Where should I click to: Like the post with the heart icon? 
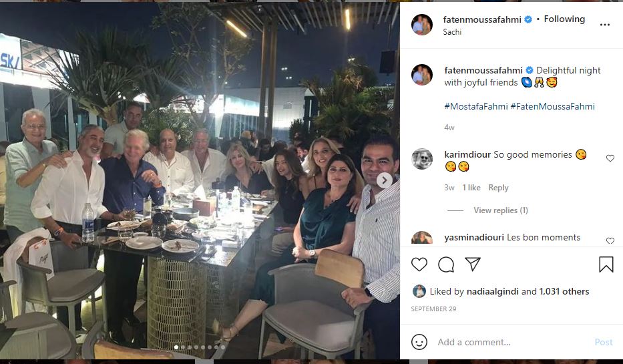[419, 264]
